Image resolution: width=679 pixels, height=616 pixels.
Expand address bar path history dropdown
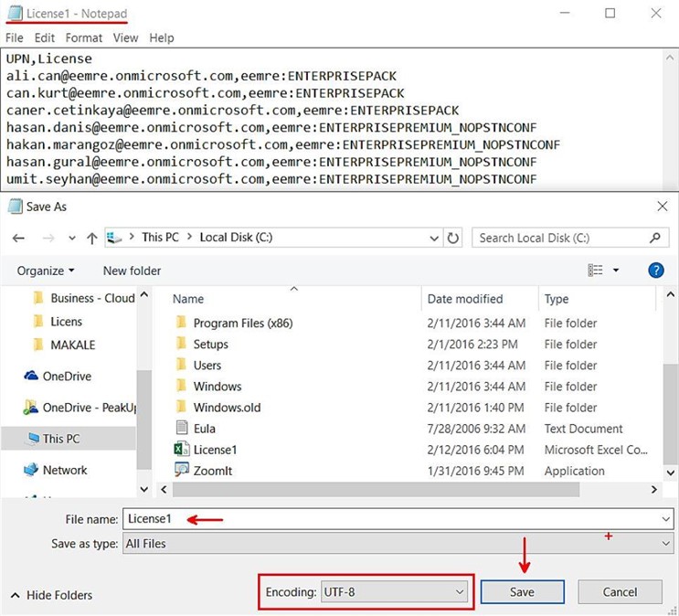[434, 239]
